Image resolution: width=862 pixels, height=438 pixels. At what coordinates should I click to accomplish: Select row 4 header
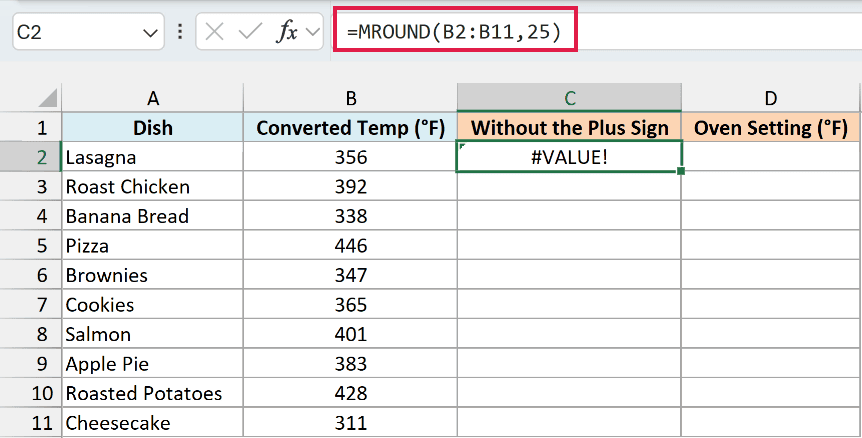tap(31, 216)
